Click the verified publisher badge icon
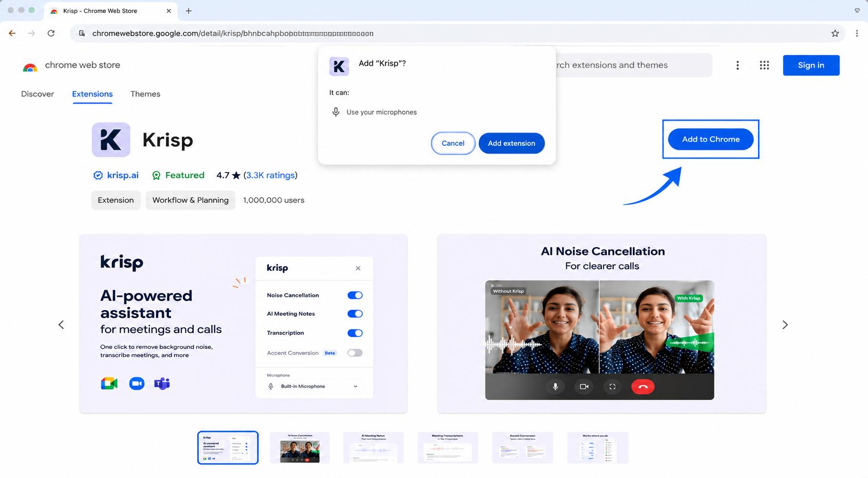Screen dimensions: 868x478 (98, 176)
